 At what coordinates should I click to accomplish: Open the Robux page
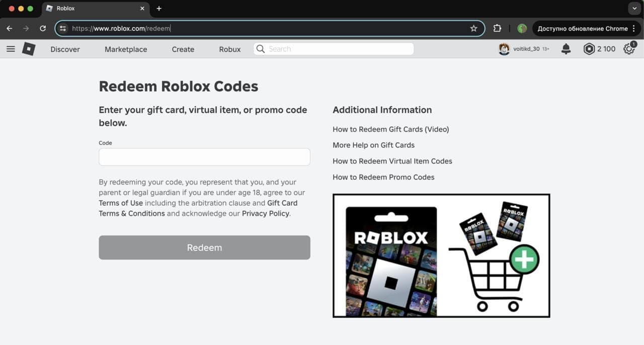point(230,49)
